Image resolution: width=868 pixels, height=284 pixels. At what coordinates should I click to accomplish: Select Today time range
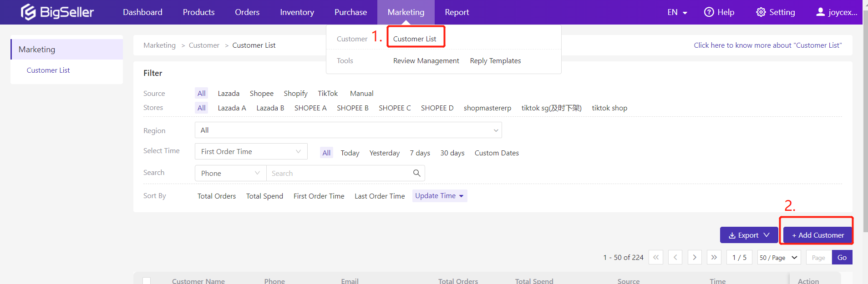(x=350, y=153)
